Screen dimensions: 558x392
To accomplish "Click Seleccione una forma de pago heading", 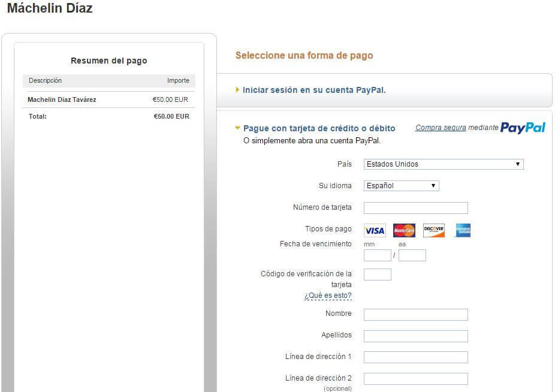I will [304, 56].
